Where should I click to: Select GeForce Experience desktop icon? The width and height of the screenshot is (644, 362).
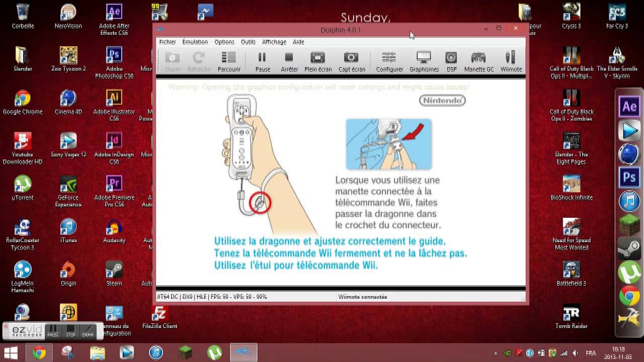pyautogui.click(x=68, y=191)
